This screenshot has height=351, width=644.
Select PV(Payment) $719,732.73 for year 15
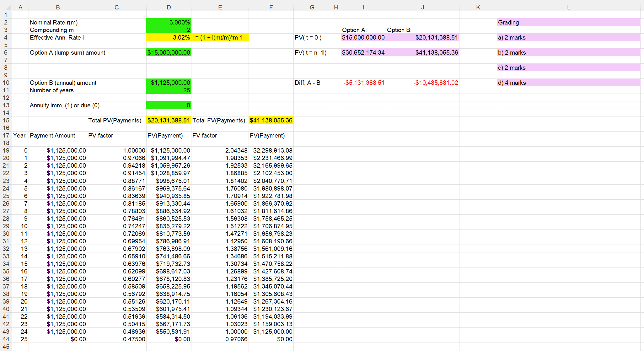click(169, 264)
